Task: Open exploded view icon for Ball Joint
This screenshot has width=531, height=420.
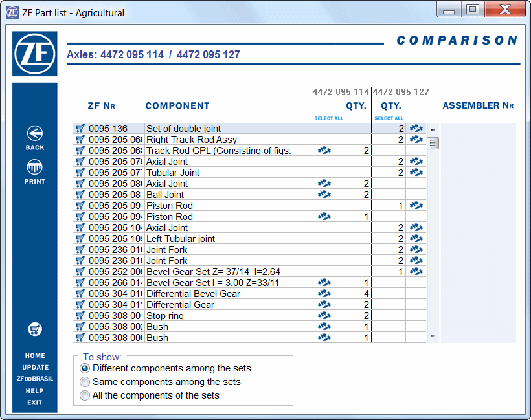Action: [324, 195]
